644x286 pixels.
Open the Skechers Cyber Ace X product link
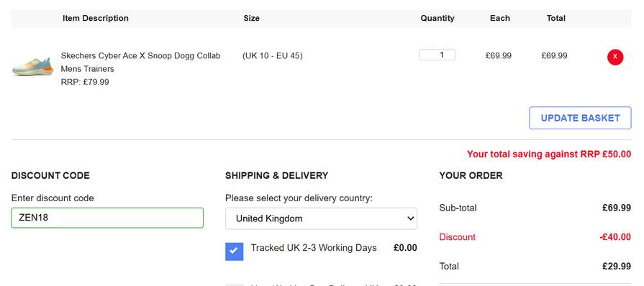pyautogui.click(x=140, y=62)
